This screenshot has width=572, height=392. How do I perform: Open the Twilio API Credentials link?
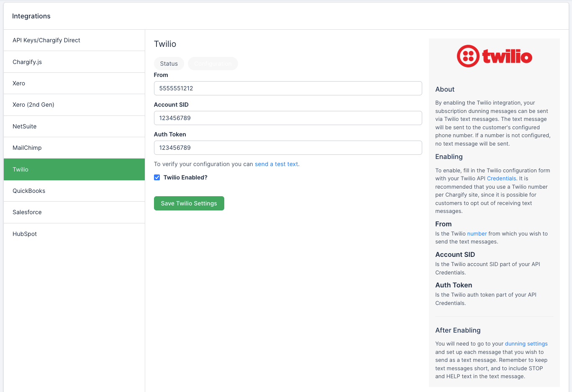[501, 178]
